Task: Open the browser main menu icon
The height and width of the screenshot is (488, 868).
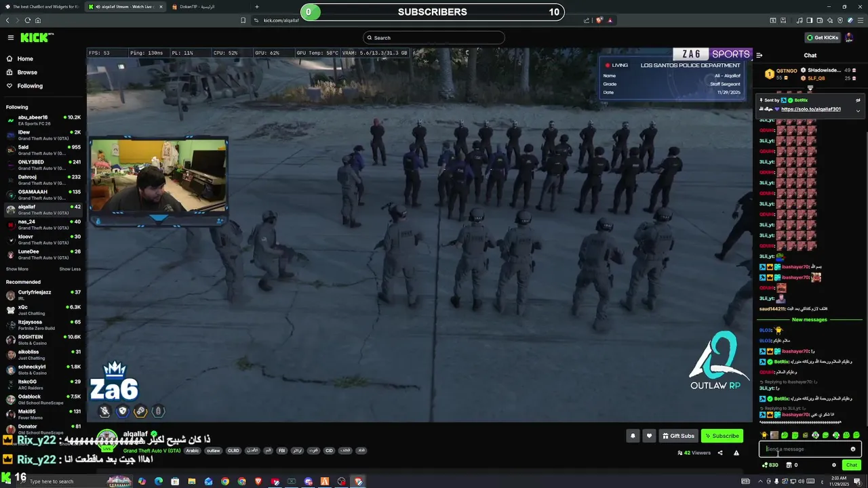Action: click(x=862, y=20)
